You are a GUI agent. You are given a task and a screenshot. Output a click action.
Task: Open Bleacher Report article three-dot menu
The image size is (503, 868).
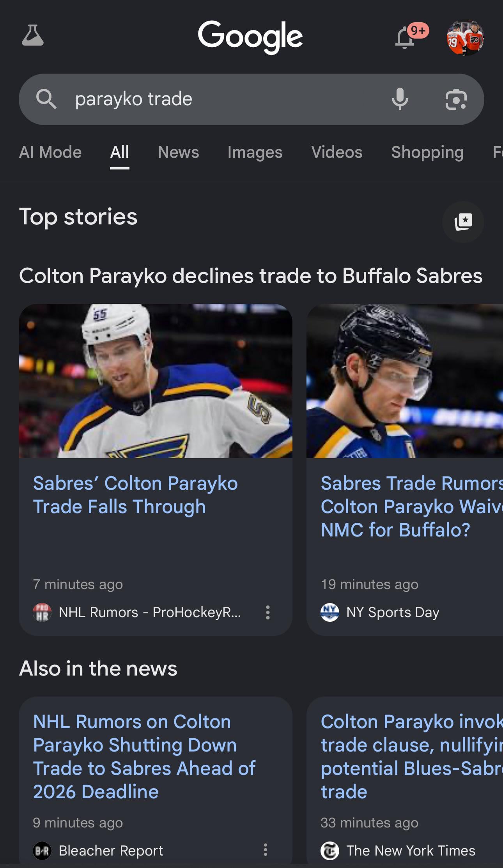266,850
